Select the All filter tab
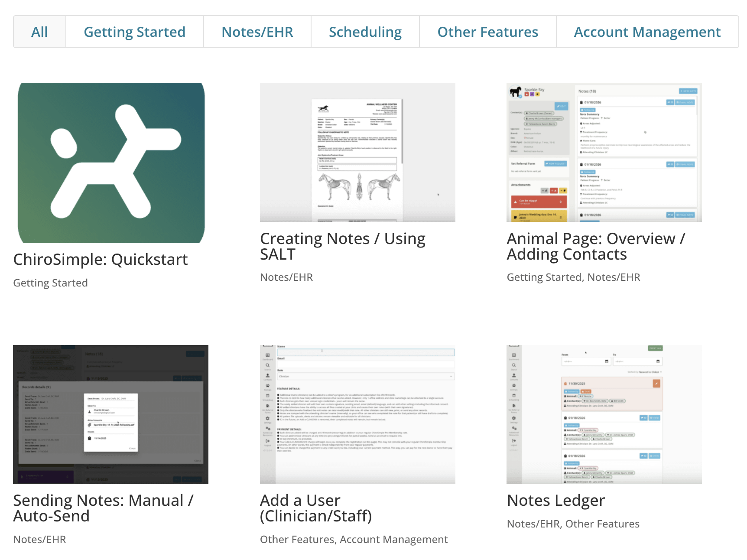 [x=39, y=32]
